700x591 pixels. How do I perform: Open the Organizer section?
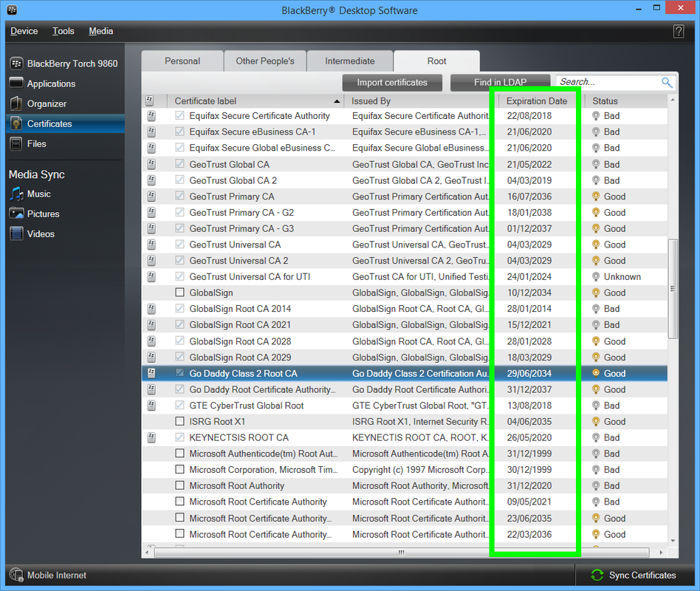coord(65,103)
